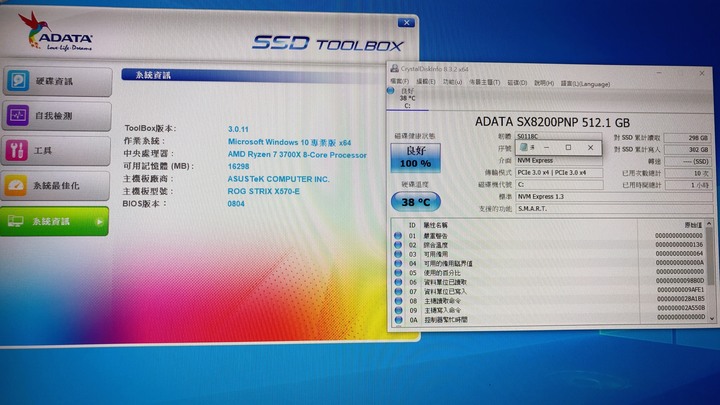Click the ADATA hummingbird logo
This screenshot has height=405, width=720.
point(56,32)
